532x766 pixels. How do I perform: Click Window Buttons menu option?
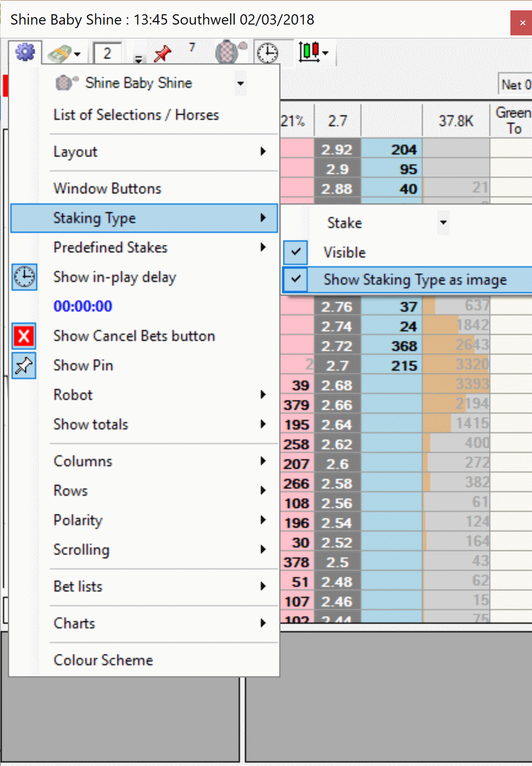(x=107, y=189)
